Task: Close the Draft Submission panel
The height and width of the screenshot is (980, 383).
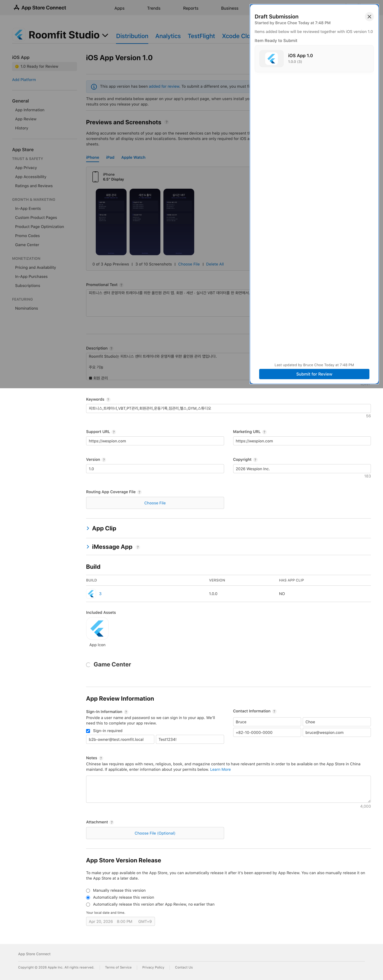Action: pyautogui.click(x=369, y=17)
